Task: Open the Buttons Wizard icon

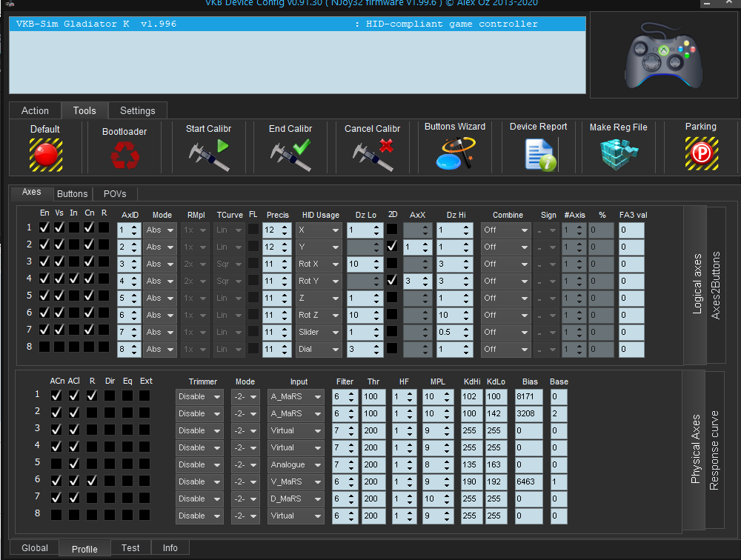Action: tap(455, 153)
